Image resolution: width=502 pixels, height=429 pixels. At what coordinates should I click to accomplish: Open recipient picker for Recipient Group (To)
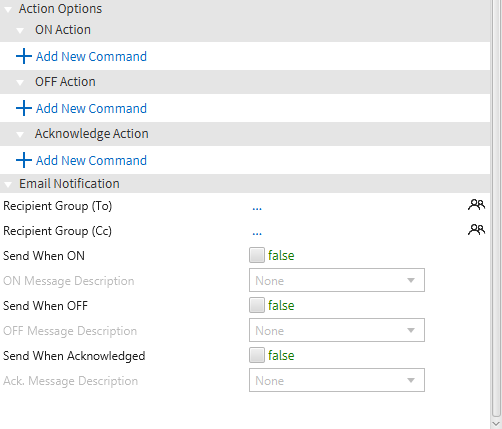click(476, 204)
